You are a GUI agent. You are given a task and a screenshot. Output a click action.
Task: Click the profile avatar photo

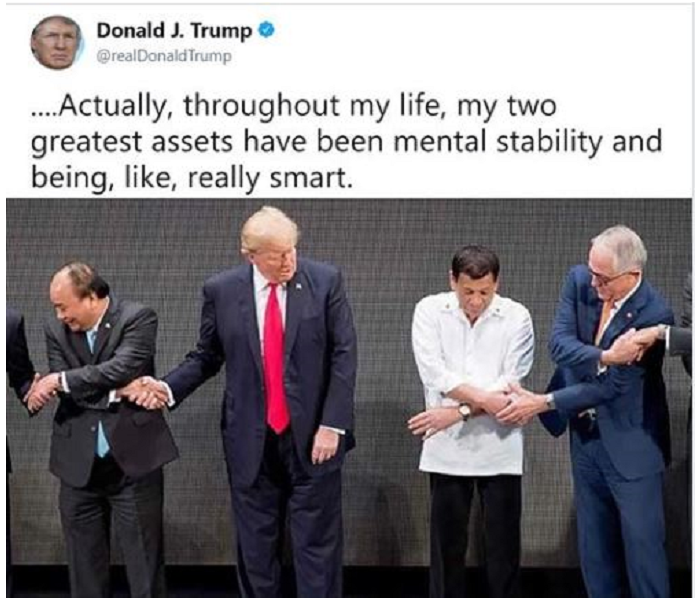56,42
